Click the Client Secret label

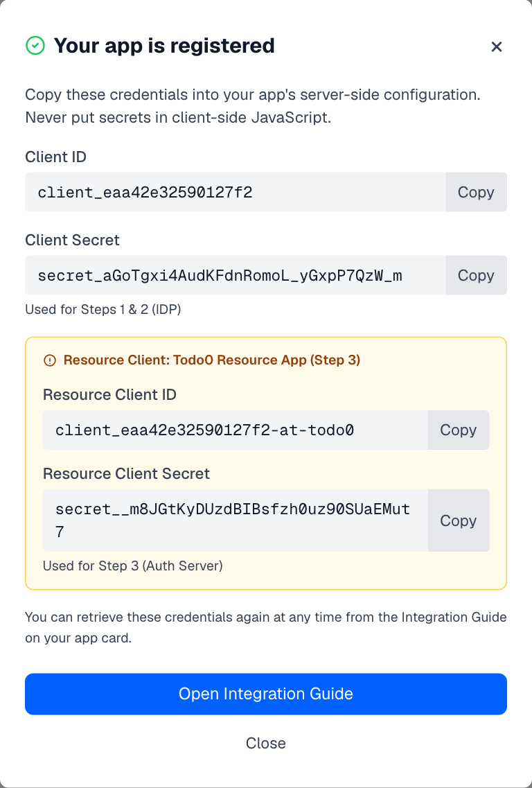point(72,240)
